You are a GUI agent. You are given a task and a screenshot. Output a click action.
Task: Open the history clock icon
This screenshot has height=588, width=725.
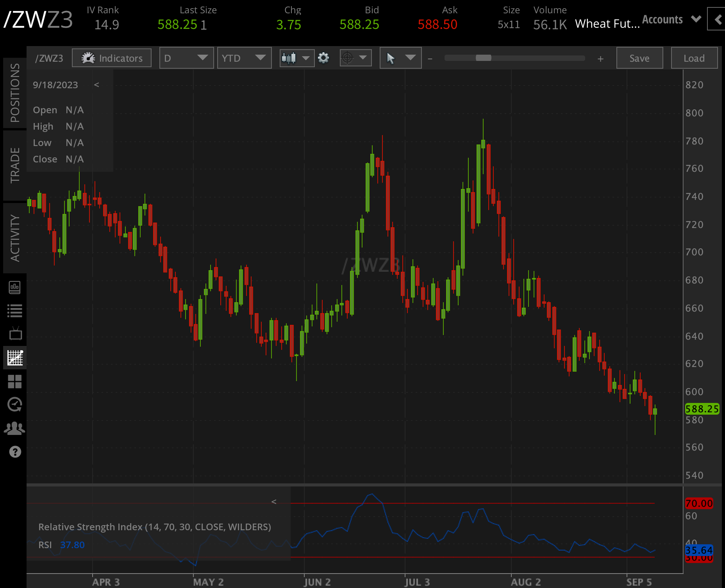15,404
